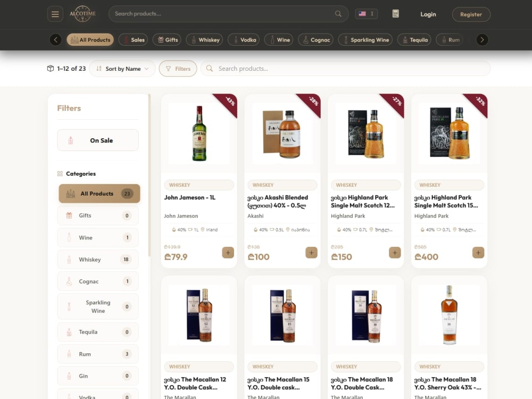Open Highland Park 15 product image
The width and height of the screenshot is (532, 399).
pyautogui.click(x=449, y=134)
